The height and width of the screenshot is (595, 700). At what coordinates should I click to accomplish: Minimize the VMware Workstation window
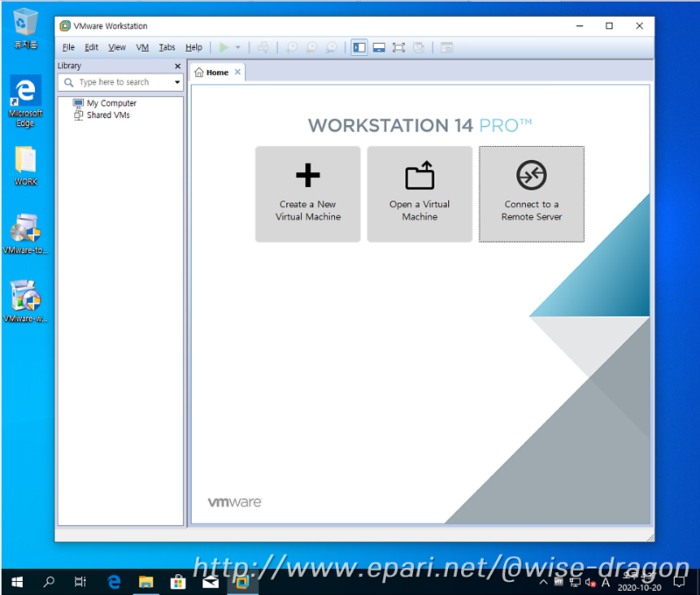tap(579, 26)
